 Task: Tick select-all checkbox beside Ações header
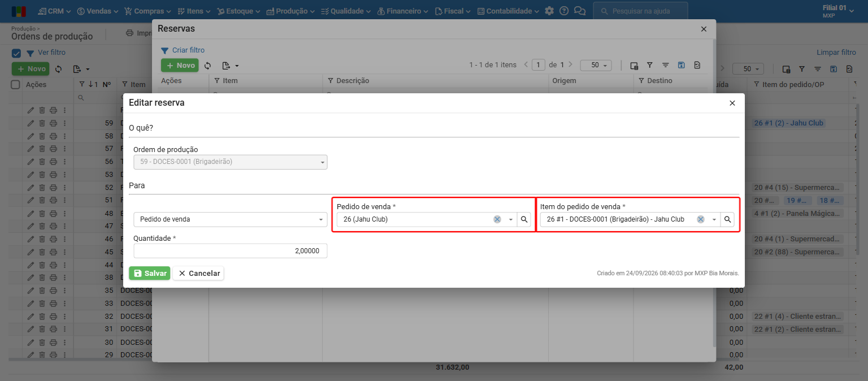point(16,84)
